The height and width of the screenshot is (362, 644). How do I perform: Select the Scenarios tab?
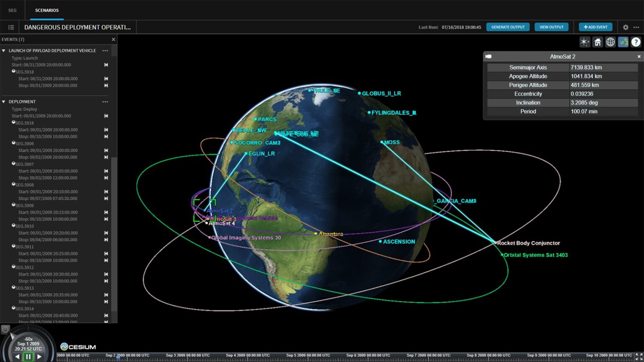click(47, 10)
